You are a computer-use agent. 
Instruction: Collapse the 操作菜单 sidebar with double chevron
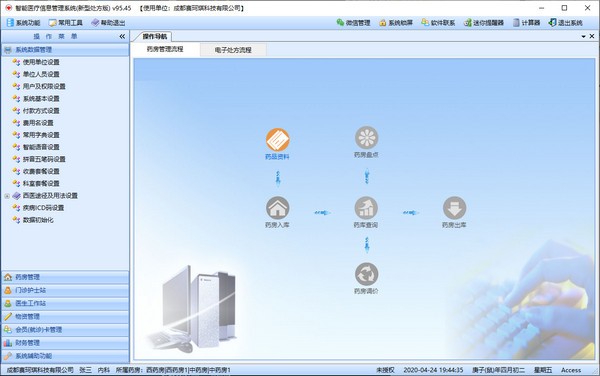pyautogui.click(x=122, y=36)
